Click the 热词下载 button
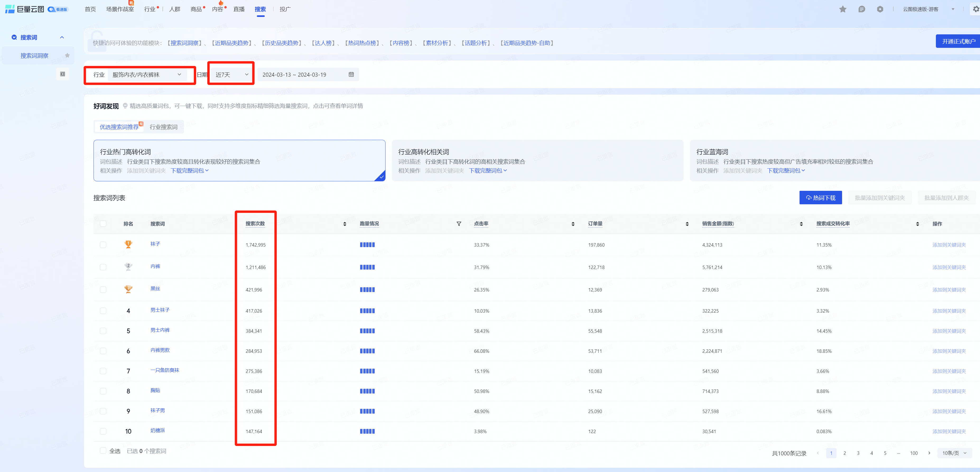 tap(821, 198)
